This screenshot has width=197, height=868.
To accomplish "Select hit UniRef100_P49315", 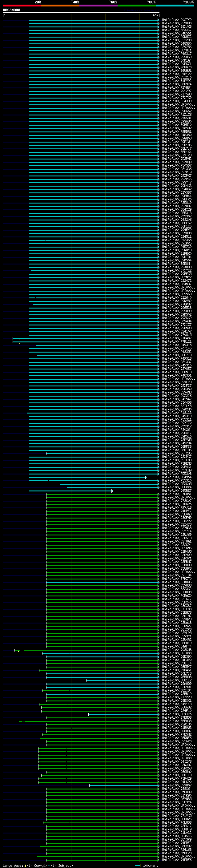I will click(x=177, y=345).
